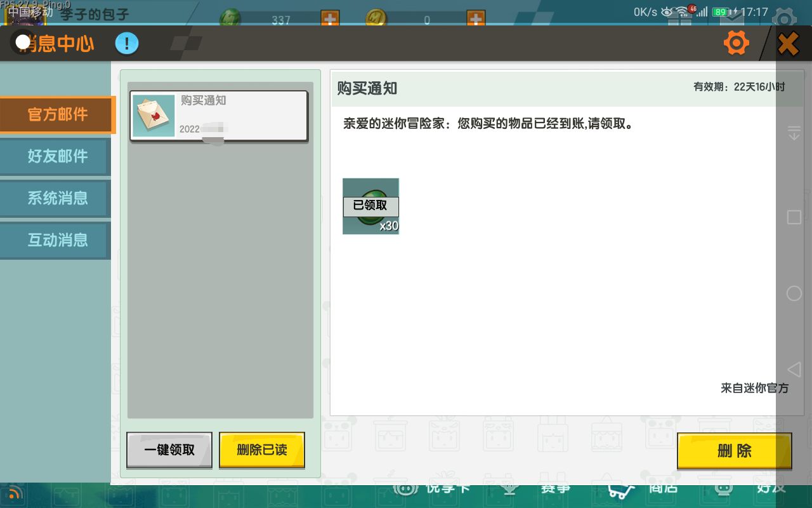
Task: Click the 一键领取 button
Action: click(169, 450)
